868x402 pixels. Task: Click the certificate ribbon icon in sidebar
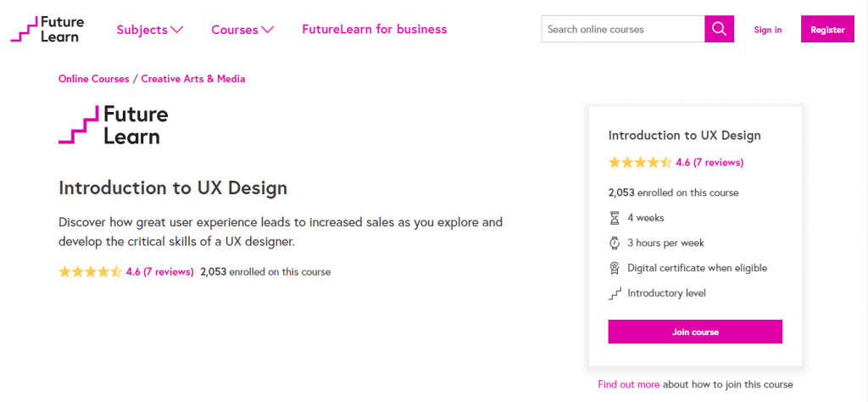[x=615, y=268]
